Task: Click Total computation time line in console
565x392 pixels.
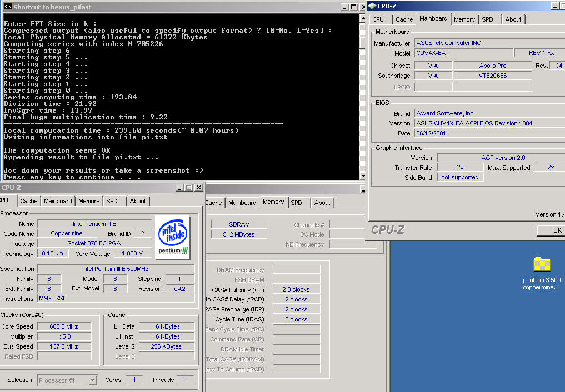Action: (x=121, y=130)
